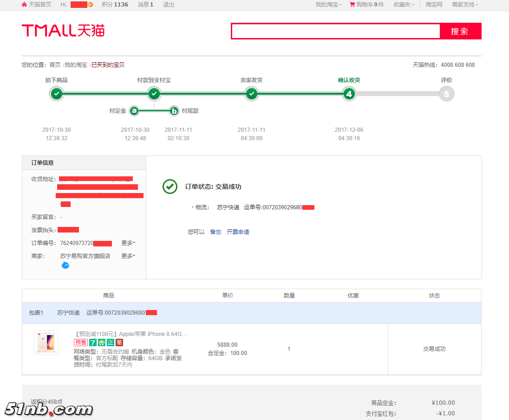Screen dimensions: 509x420
Task: Click the red 聚 badge icon
Action: [119, 342]
